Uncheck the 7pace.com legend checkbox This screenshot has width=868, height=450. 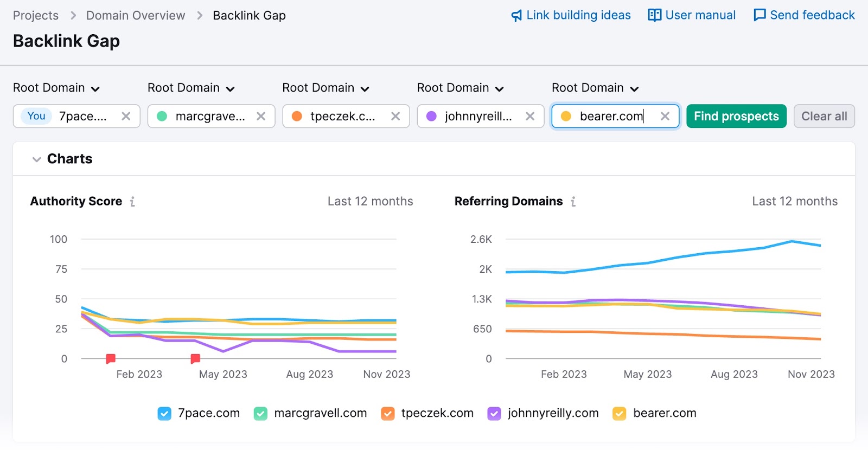tap(164, 414)
